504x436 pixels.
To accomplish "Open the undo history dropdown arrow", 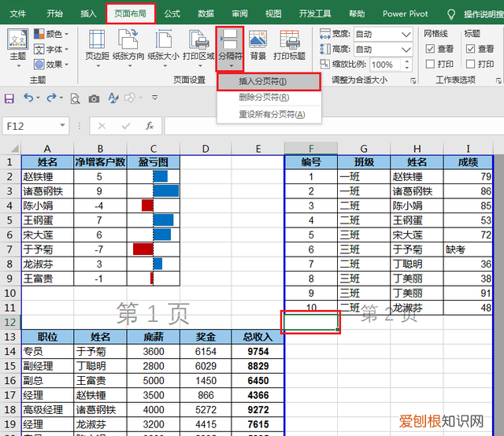I will point(38,98).
